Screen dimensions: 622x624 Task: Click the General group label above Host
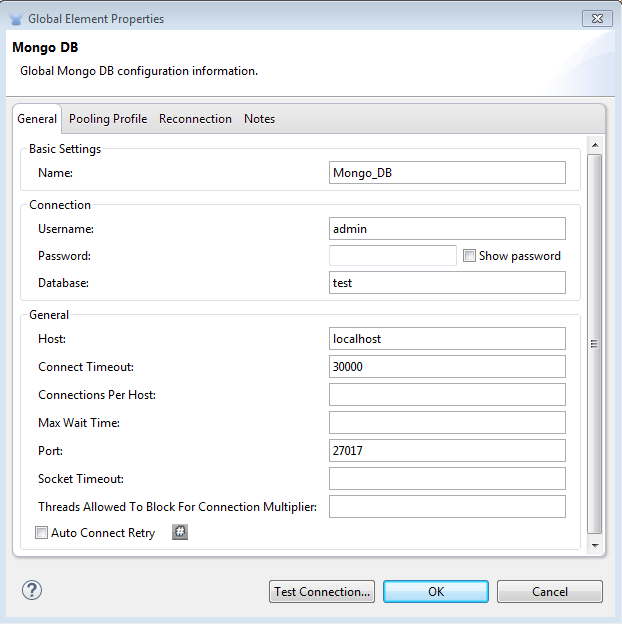tap(49, 315)
